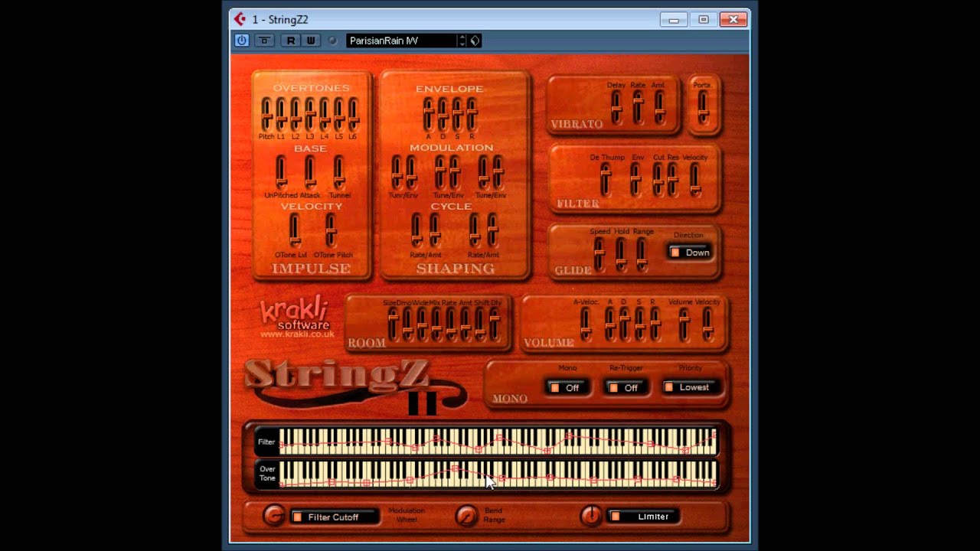Open the www.krakli.co.uk link
Screen dimensions: 980x551
(x=297, y=334)
